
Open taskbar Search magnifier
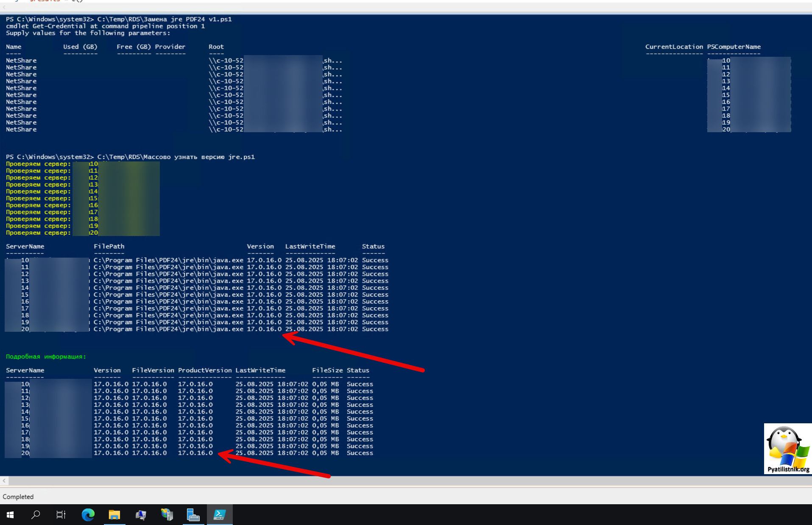36,514
